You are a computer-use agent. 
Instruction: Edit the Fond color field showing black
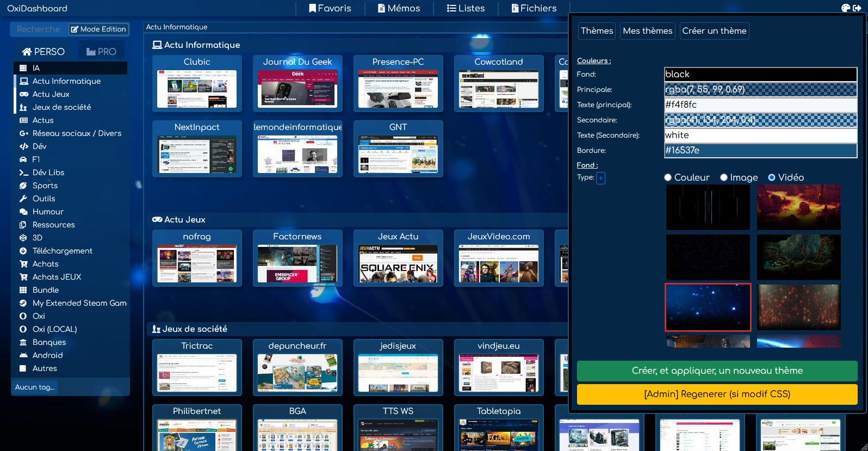point(761,75)
